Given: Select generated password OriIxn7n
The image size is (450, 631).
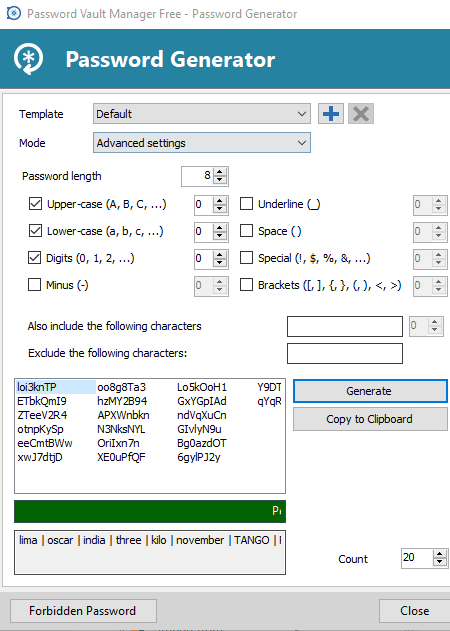Looking at the screenshot, I should tap(118, 443).
